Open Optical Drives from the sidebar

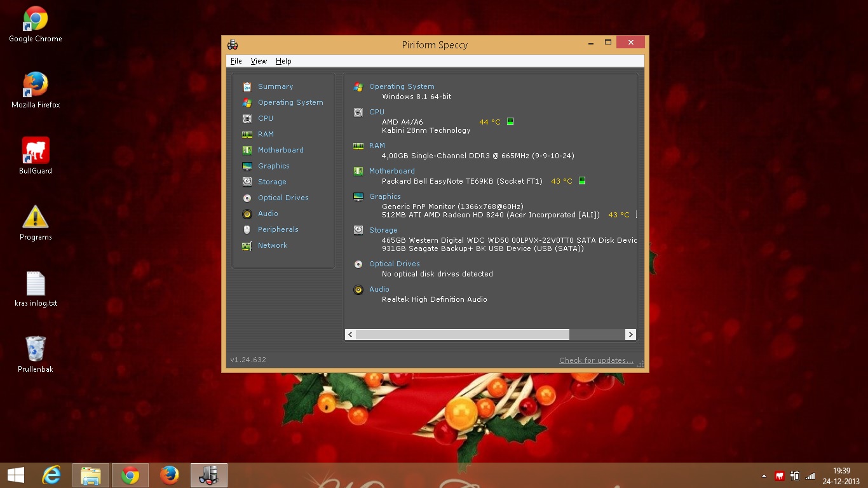(x=283, y=198)
